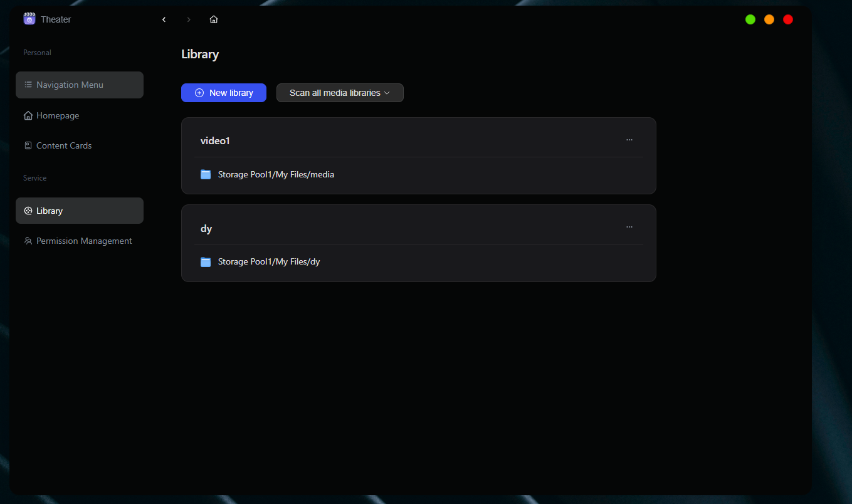The height and width of the screenshot is (504, 852).
Task: Open options menu for video1 library
Action: 629,140
